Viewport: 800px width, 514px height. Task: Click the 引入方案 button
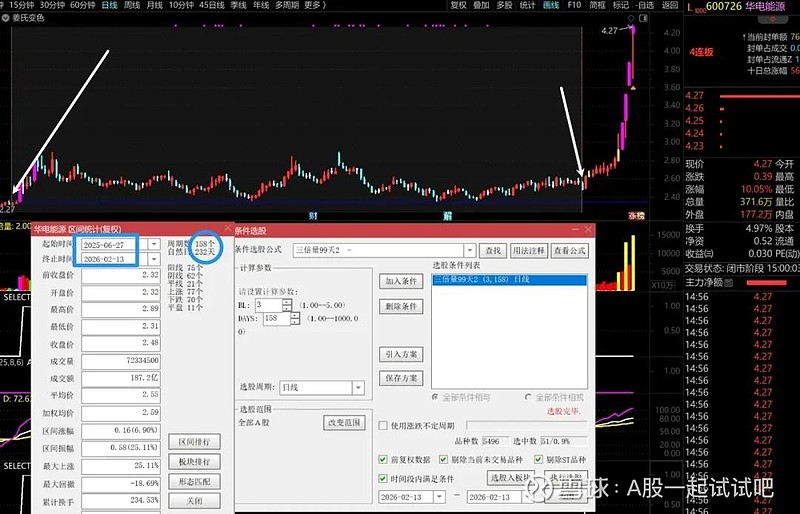coord(401,354)
